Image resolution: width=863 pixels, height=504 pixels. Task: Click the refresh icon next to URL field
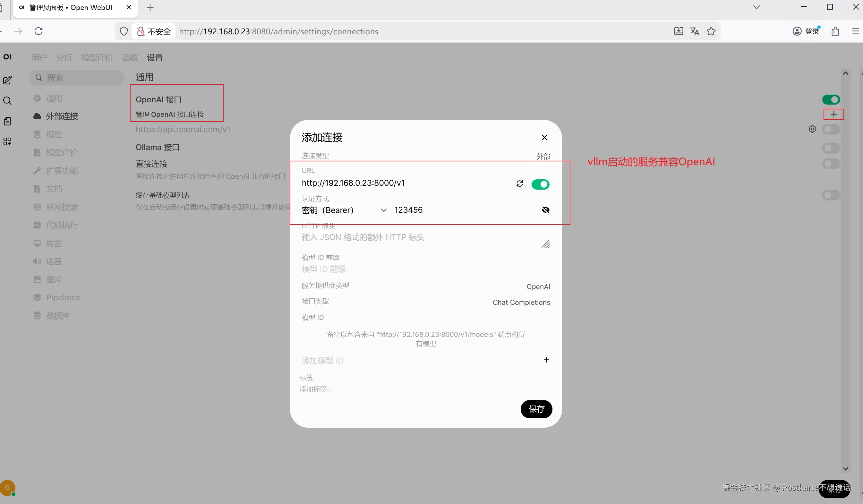click(x=519, y=184)
